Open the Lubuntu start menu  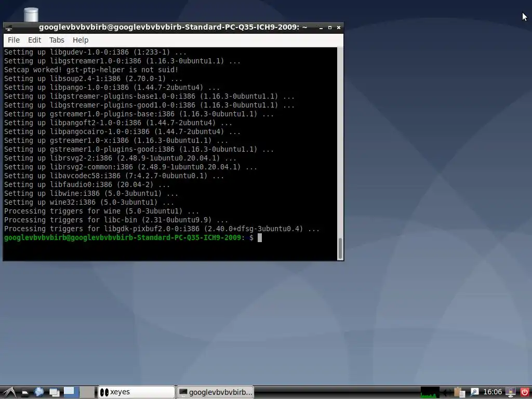tap(9, 393)
